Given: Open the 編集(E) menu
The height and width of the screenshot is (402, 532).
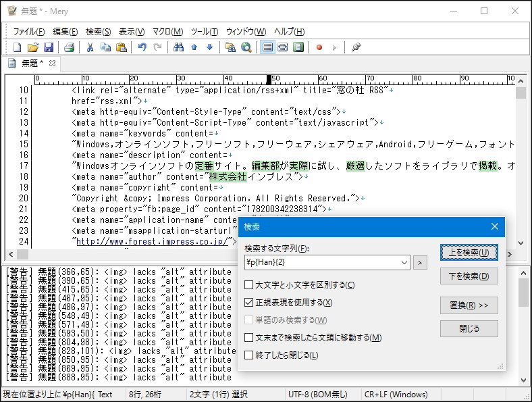Looking at the screenshot, I should (65, 32).
